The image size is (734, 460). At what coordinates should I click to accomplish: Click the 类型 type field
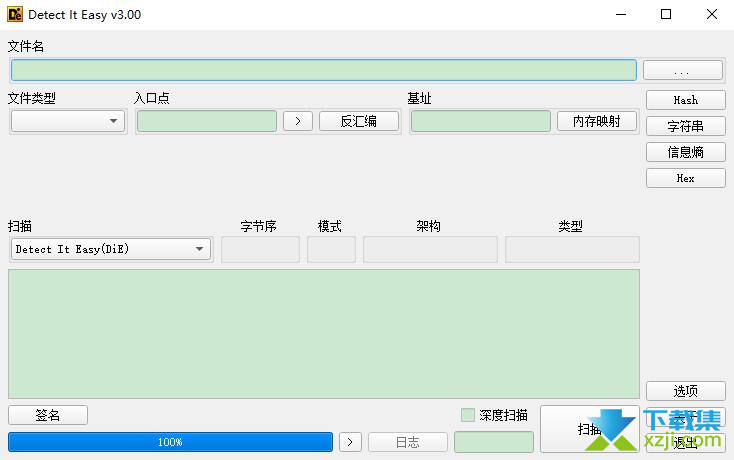[x=572, y=249]
